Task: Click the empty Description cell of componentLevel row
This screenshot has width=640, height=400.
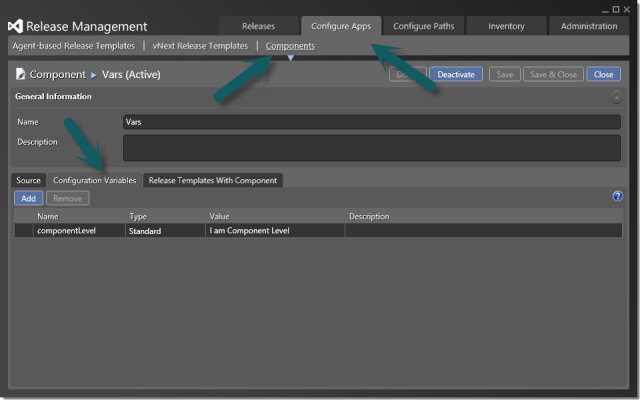Action: pos(484,231)
